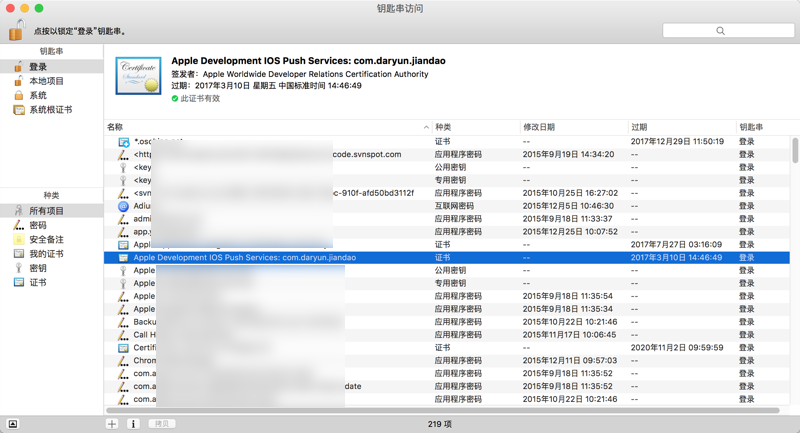The image size is (800, 433).
Task: Click certificate icon of Certifi row
Action: point(123,348)
